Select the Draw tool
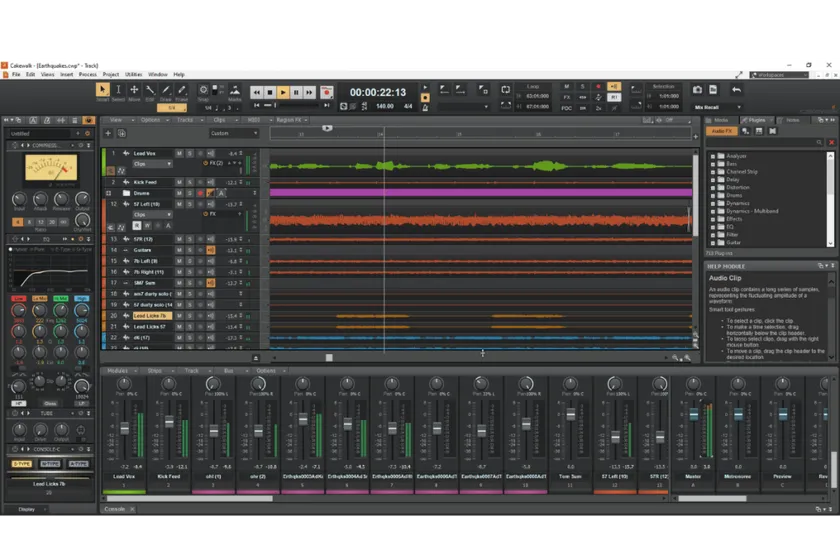Screen dimensions: 840x560 click(166, 90)
